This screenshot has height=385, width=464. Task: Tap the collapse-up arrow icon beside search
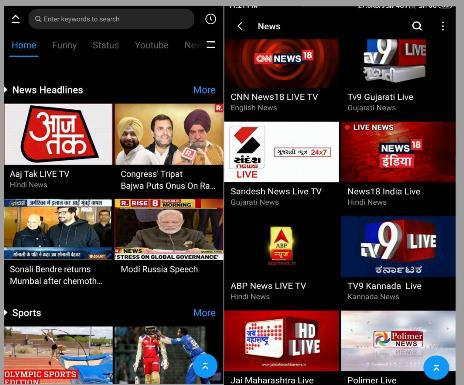coord(15,19)
